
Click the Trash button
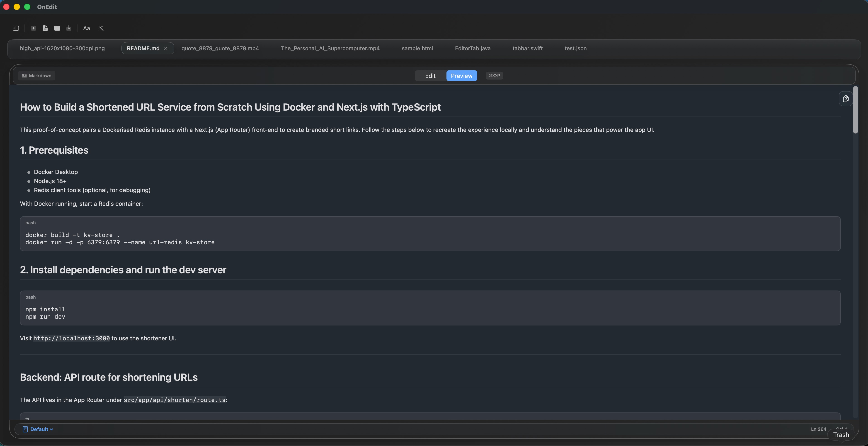840,435
